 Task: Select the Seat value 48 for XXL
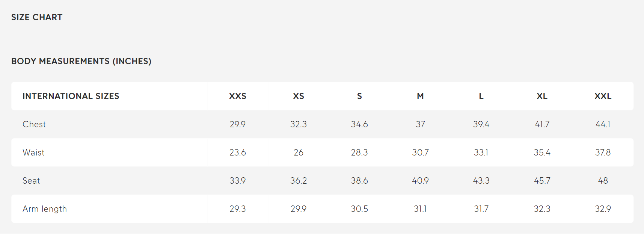(x=603, y=181)
